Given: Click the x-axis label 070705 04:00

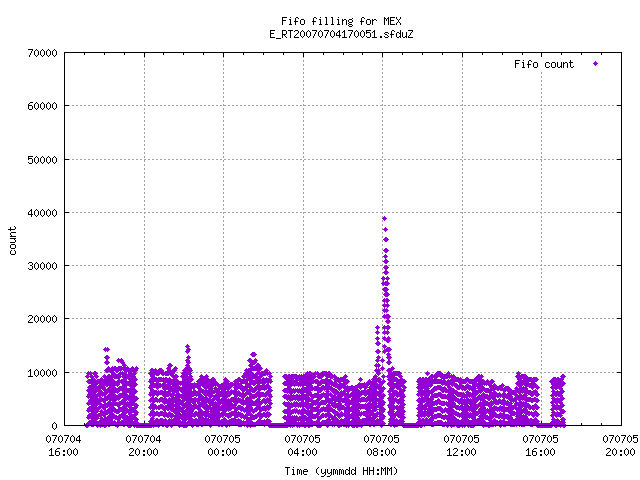Looking at the screenshot, I should pos(302,445).
